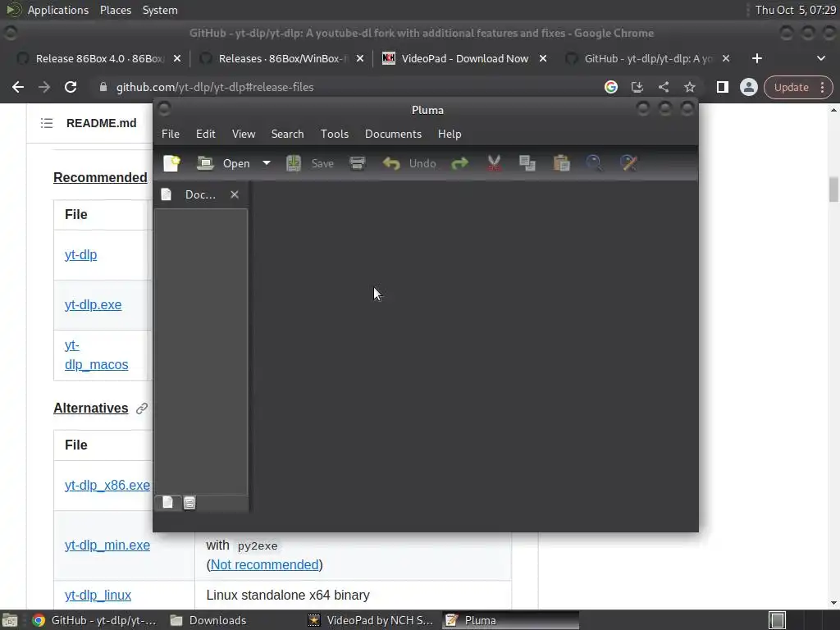The width and height of the screenshot is (840, 630).
Task: Open Chrome's tab search dropdown
Action: pyautogui.click(x=820, y=58)
